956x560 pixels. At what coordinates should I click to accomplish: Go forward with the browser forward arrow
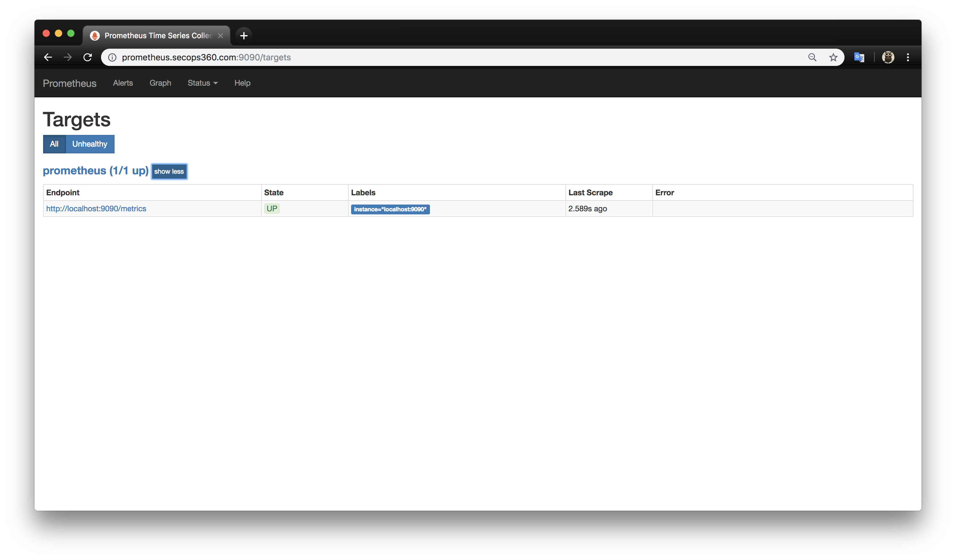point(67,57)
